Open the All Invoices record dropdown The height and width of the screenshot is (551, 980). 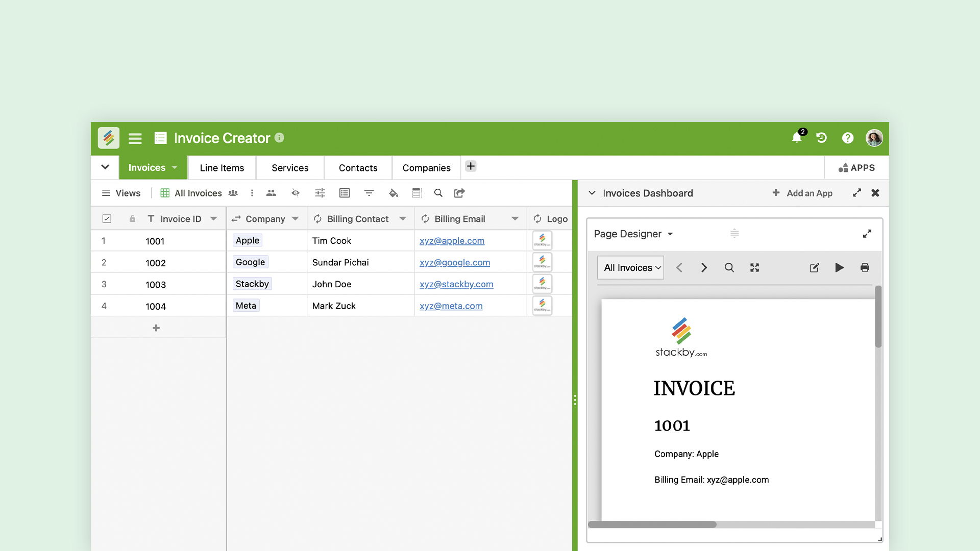coord(630,267)
